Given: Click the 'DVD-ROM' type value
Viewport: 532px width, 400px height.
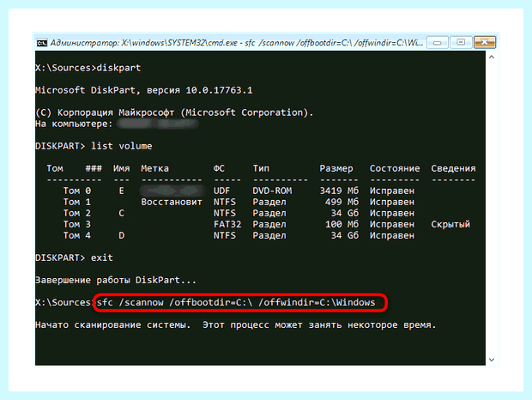Looking at the screenshot, I should click(272, 191).
